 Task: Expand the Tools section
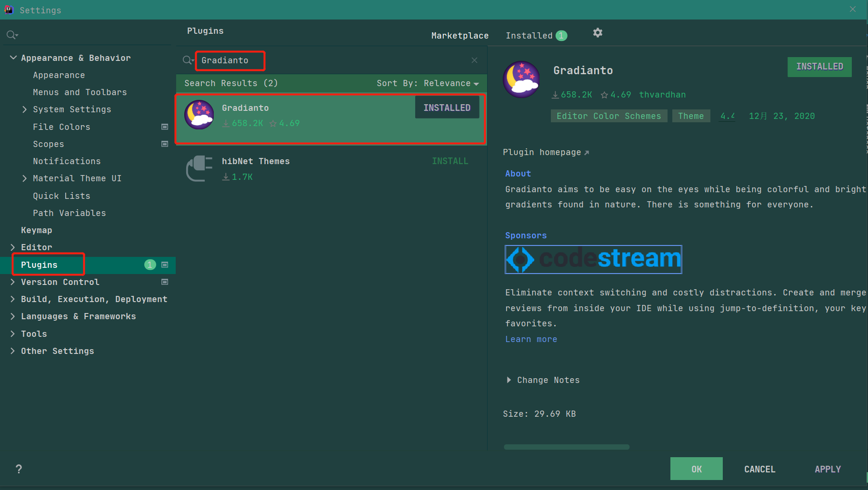[x=13, y=334]
